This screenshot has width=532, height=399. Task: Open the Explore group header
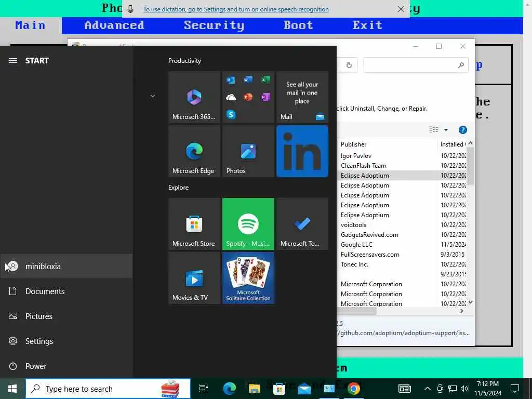[179, 188]
